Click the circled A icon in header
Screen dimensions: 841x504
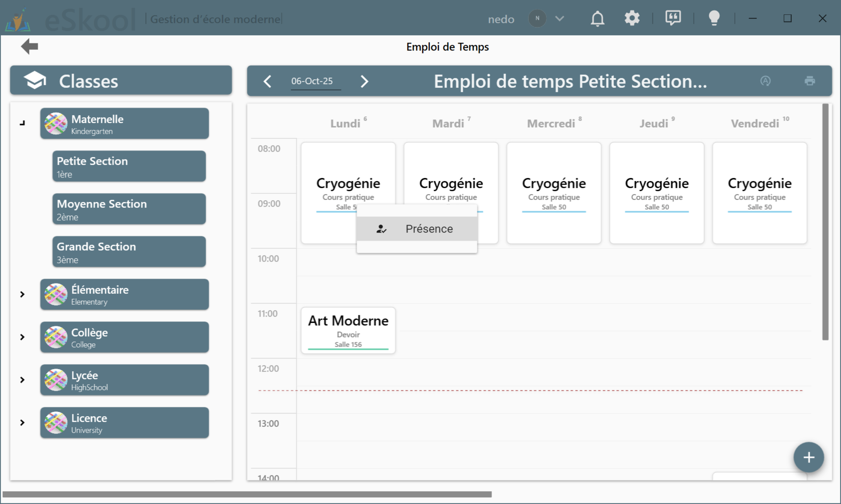(x=765, y=81)
